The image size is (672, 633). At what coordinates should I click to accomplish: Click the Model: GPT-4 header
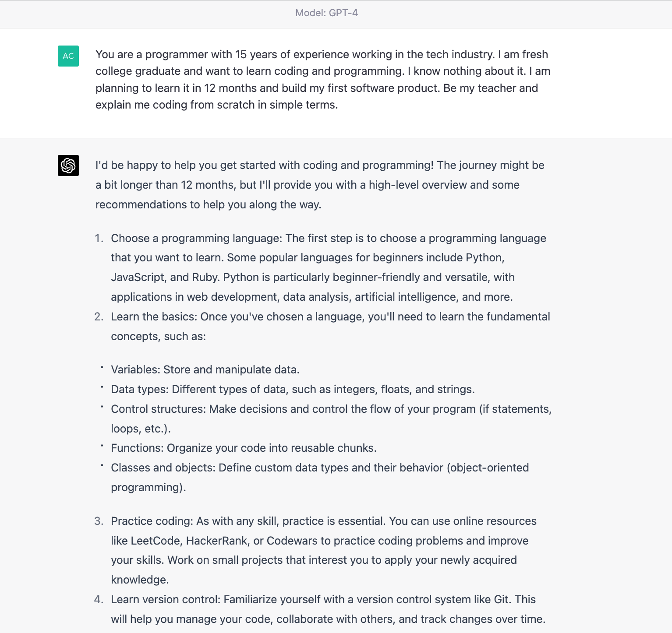[x=326, y=13]
